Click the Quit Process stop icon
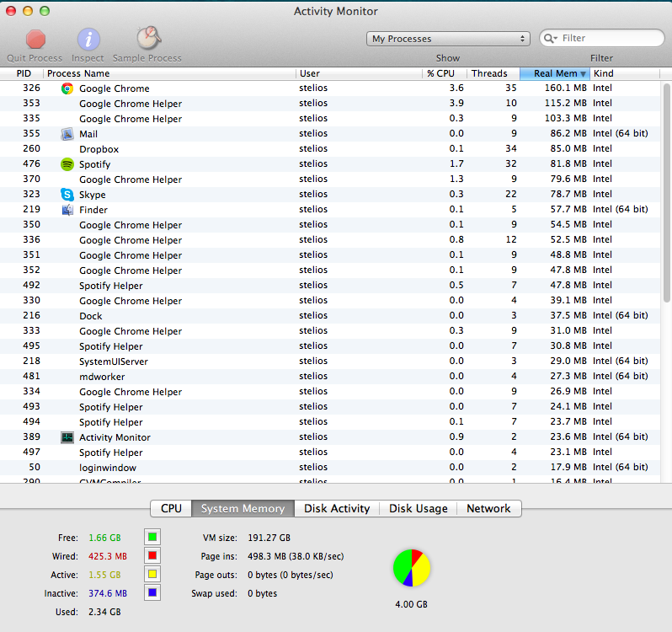The width and height of the screenshot is (672, 632). point(35,40)
